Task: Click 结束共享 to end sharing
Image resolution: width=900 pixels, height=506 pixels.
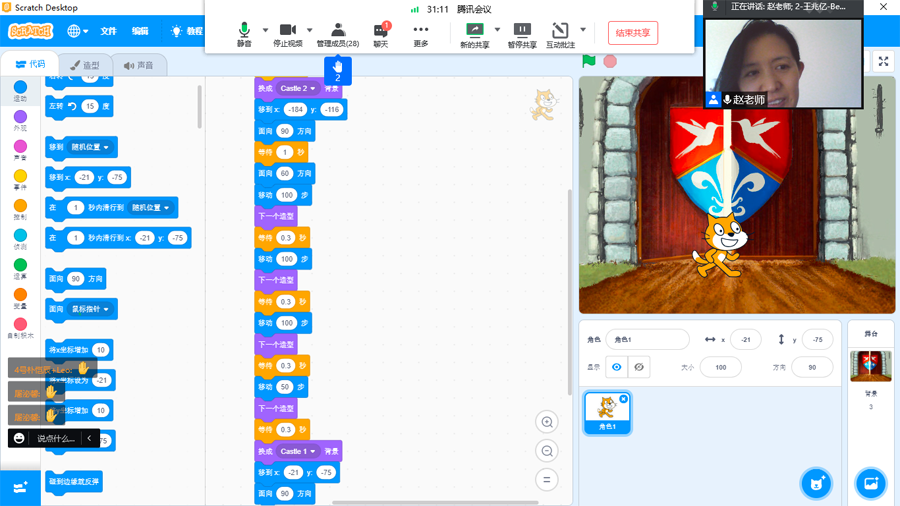Action: point(633,33)
